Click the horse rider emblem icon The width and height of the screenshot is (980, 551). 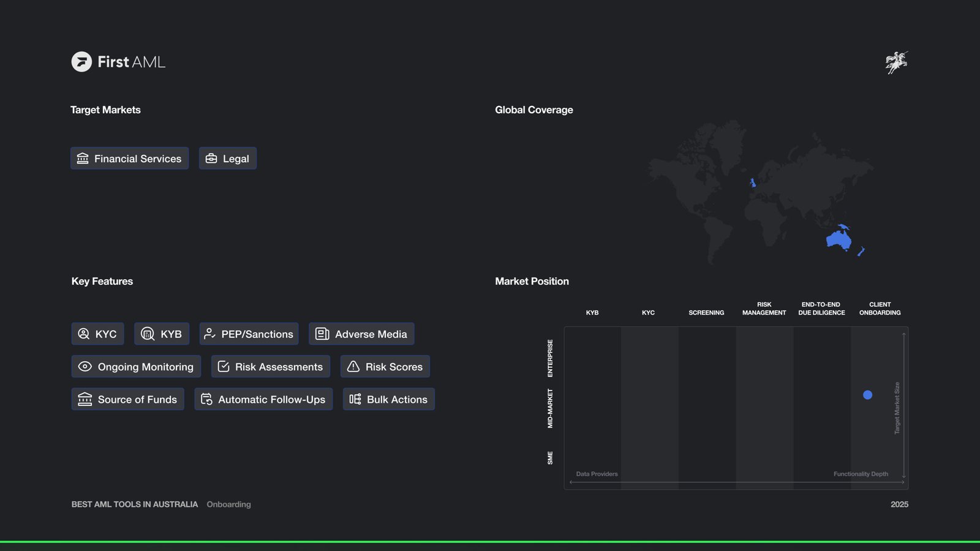click(x=897, y=62)
